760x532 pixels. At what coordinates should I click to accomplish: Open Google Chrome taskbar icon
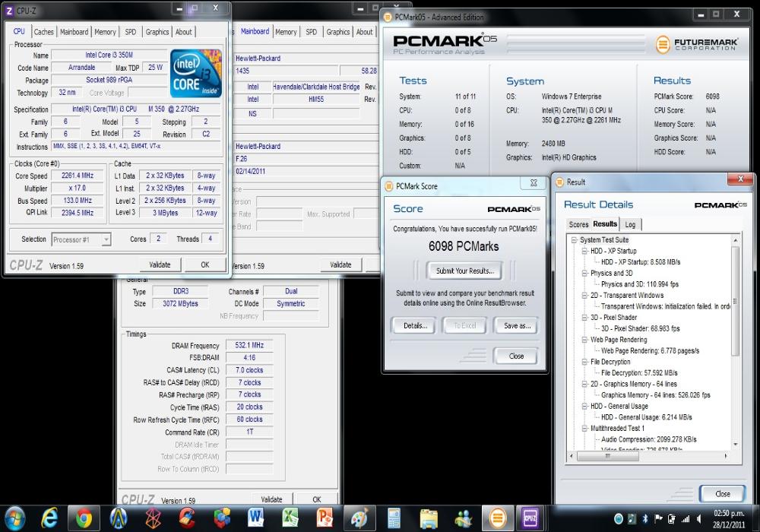point(84,518)
